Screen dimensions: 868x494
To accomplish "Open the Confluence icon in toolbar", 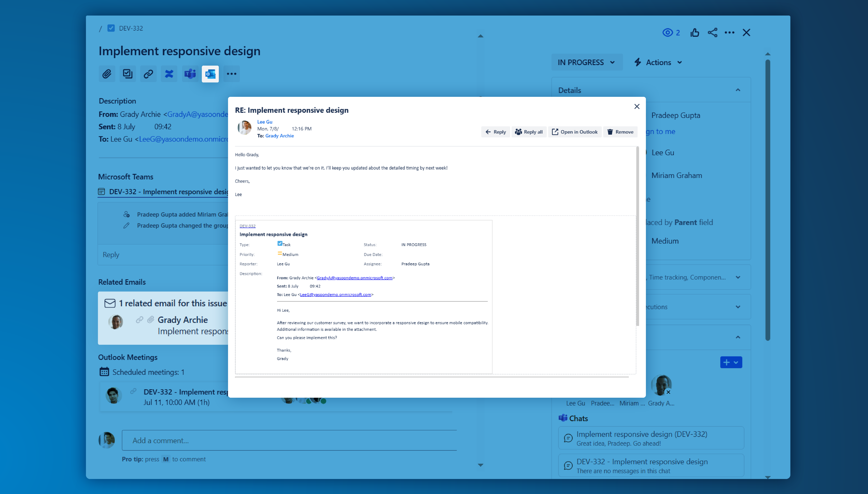I will point(169,74).
